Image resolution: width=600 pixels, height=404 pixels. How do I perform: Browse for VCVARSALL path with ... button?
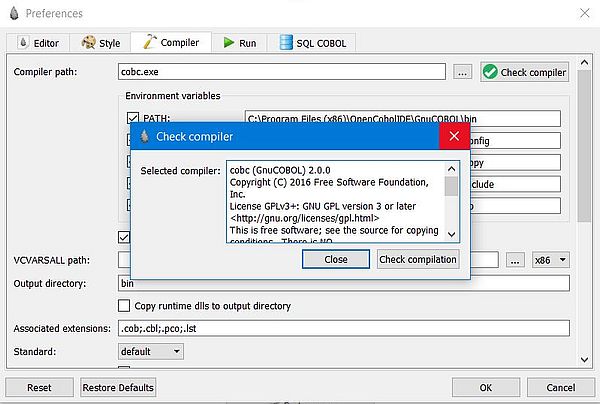point(515,260)
